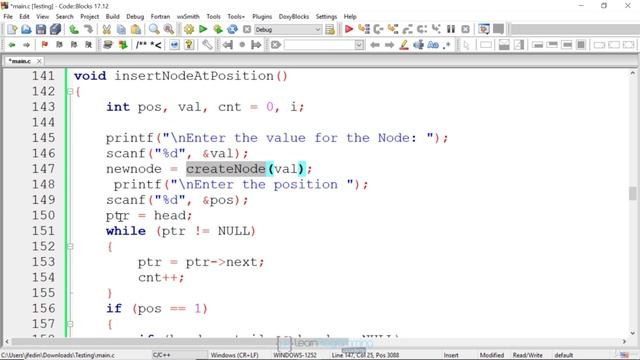
Task: Click the WINDOWS-1252 encoding status entry
Action: tap(295, 355)
